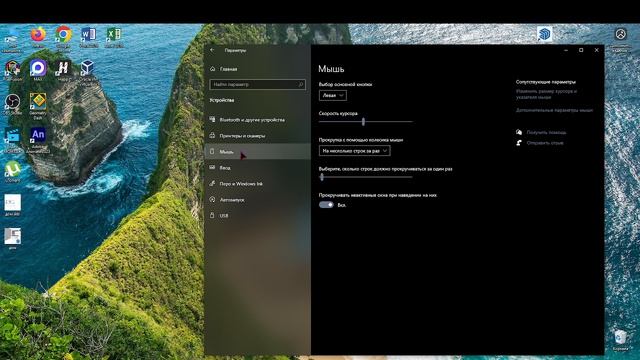Open the Автозапуск sidebar section
Screen dimensions: 640x360
coord(257,200)
